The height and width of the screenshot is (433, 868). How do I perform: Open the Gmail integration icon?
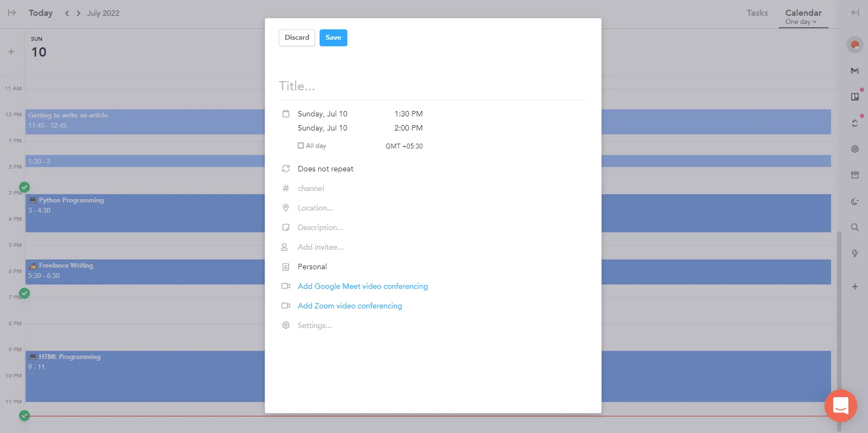[x=855, y=71]
